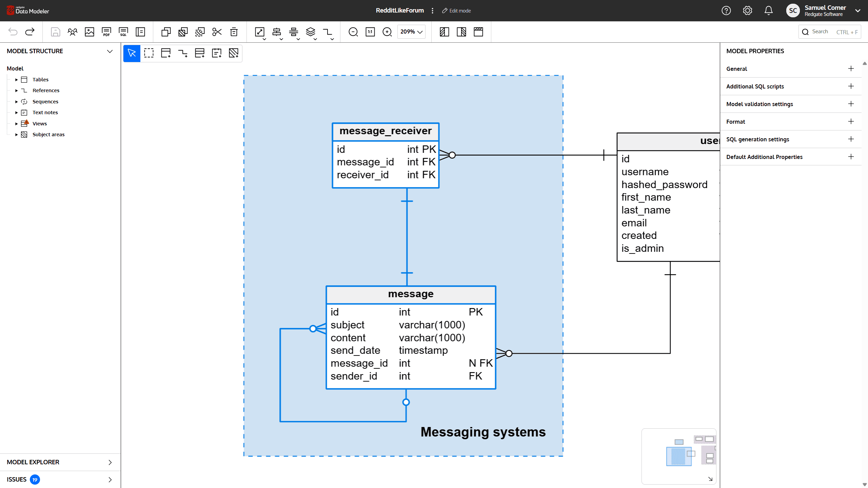This screenshot has width=868, height=488.
Task: Export diagram to PDF icon
Action: 106,32
